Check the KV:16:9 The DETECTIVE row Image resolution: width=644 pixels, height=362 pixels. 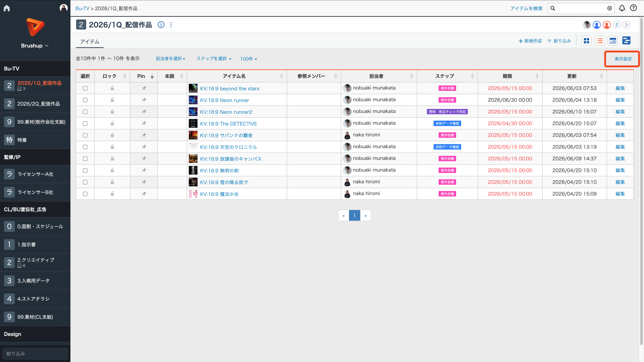[x=85, y=124]
